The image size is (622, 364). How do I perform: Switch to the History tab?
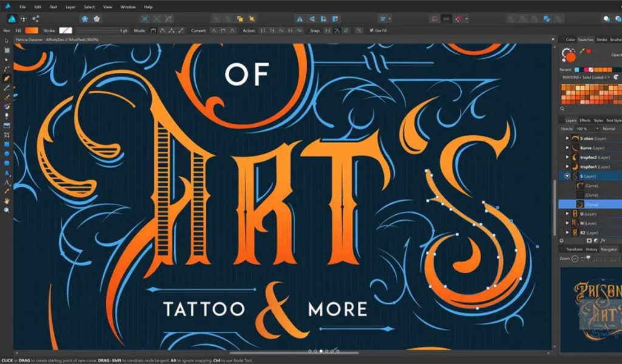[x=592, y=249]
